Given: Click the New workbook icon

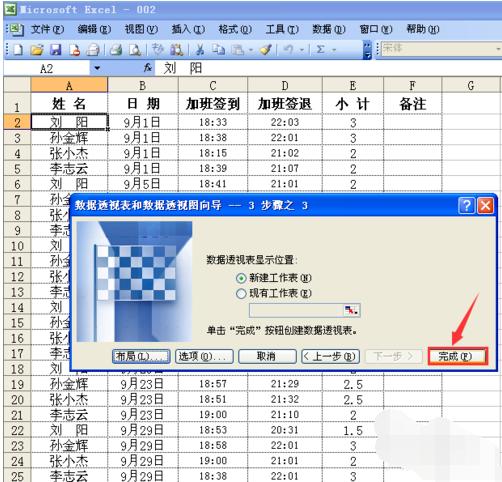Looking at the screenshot, I should point(18,50).
